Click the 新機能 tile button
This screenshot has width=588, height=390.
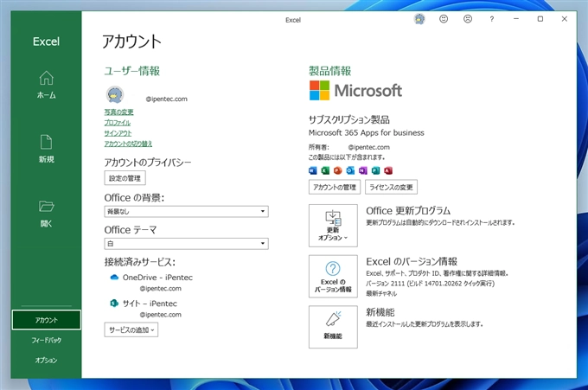tap(333, 327)
